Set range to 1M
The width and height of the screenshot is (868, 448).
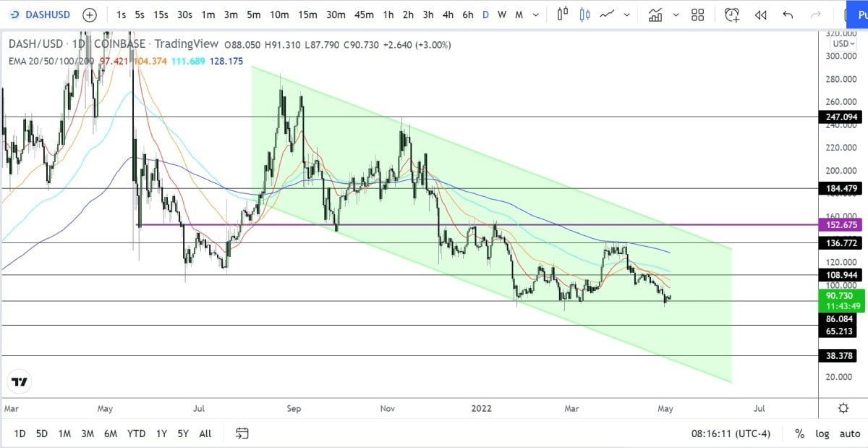pos(64,434)
